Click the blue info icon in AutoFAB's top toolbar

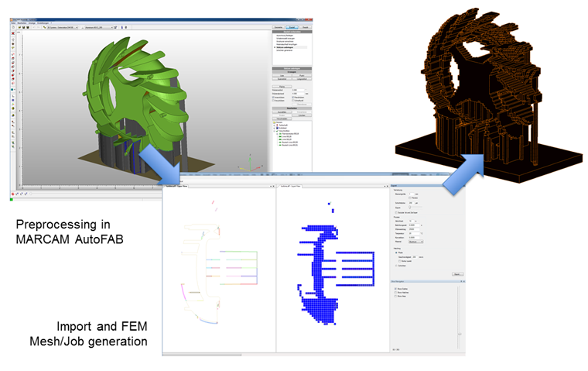pos(122,27)
